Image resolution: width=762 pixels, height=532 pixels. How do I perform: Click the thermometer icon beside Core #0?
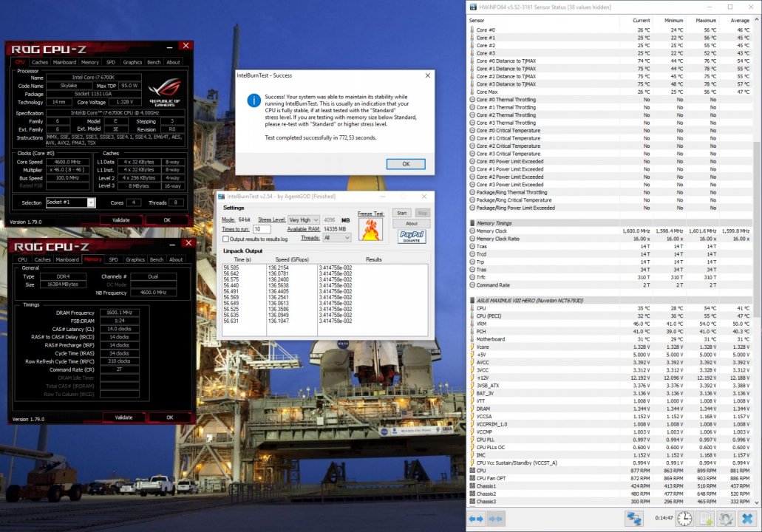(472, 30)
